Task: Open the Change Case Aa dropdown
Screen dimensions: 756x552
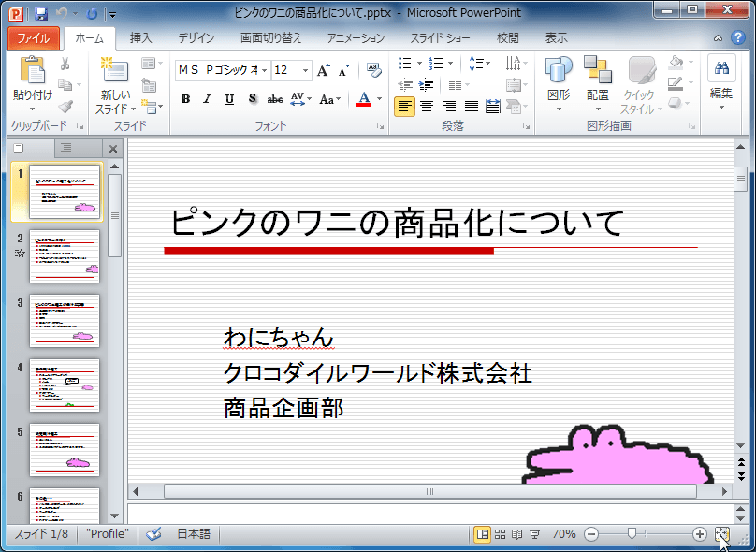Action: click(x=330, y=99)
